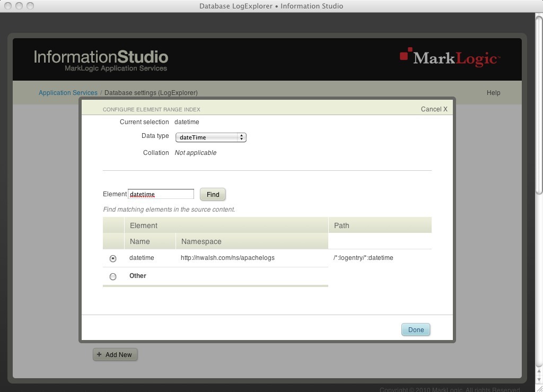Click the Information Studio logo

click(101, 60)
